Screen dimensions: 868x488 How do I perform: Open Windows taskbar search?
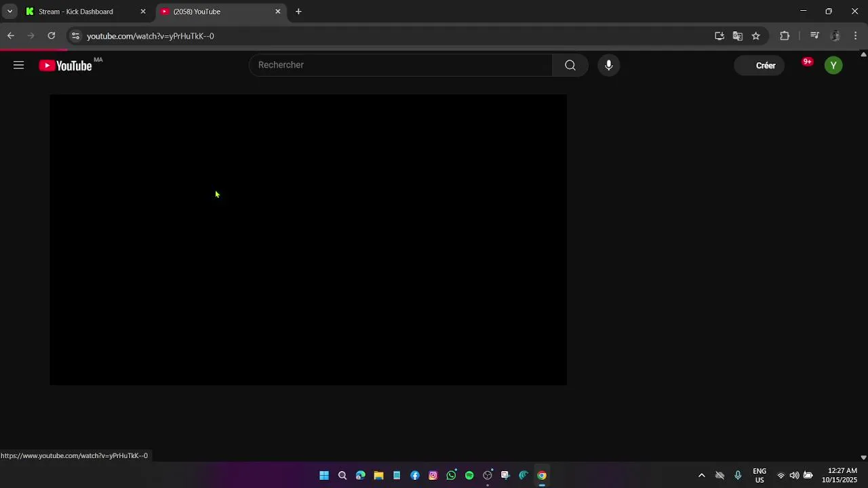pos(342,475)
